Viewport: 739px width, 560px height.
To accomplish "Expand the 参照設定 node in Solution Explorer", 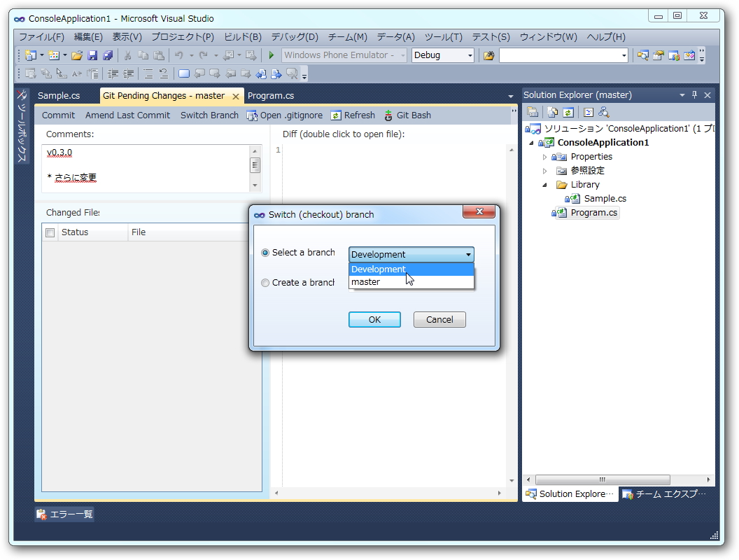I will (545, 171).
